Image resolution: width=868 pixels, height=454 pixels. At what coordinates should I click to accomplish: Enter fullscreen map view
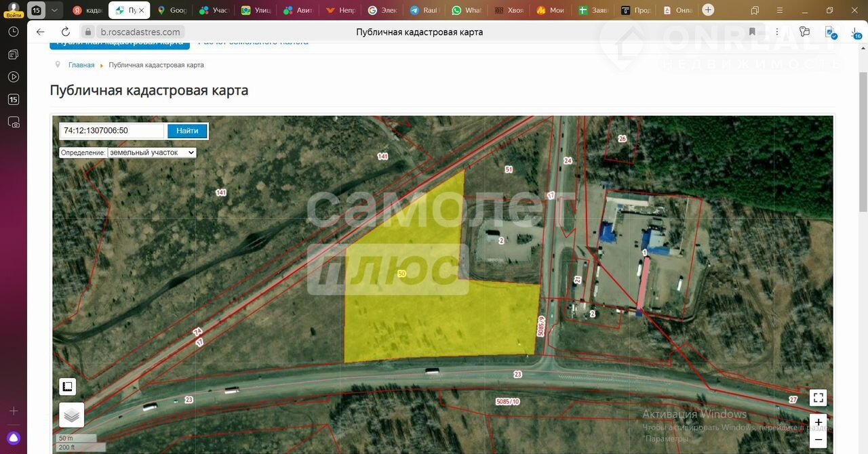[x=818, y=398]
